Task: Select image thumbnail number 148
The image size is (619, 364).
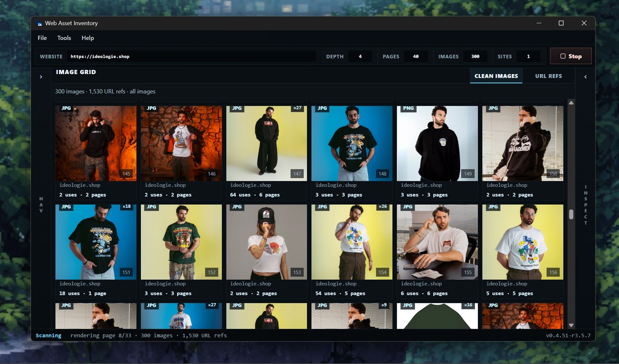Action: tap(352, 143)
